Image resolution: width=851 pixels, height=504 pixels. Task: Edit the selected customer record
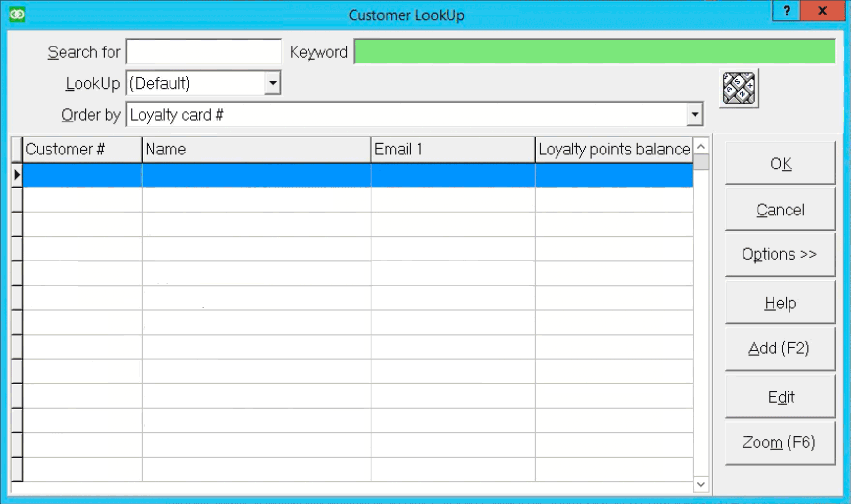[x=779, y=396]
